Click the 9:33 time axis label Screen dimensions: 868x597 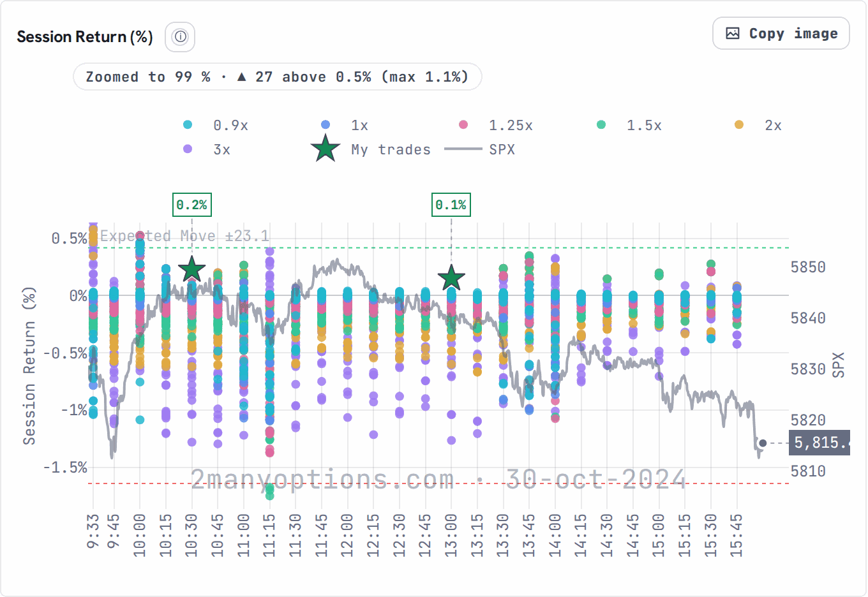pyautogui.click(x=93, y=531)
